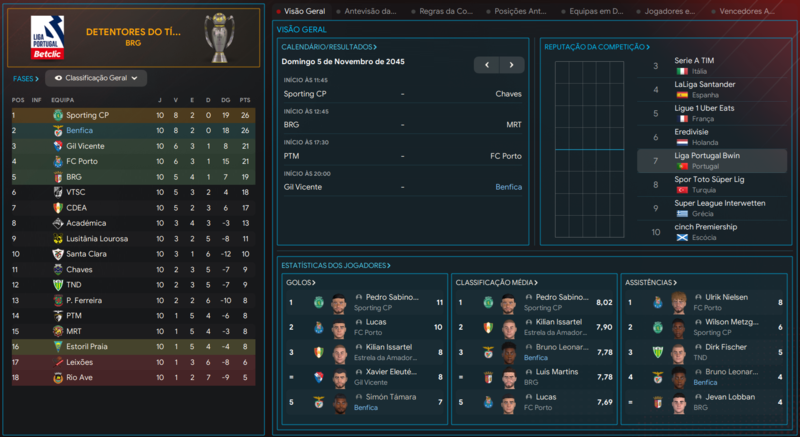Click the Netherlands flag under Eredivisie
The width and height of the screenshot is (800, 437).
pyautogui.click(x=682, y=143)
